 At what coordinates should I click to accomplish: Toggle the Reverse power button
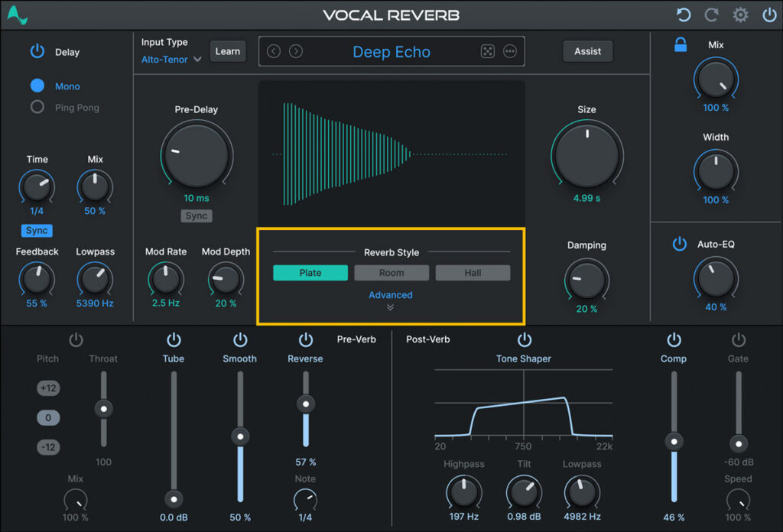coord(306,340)
